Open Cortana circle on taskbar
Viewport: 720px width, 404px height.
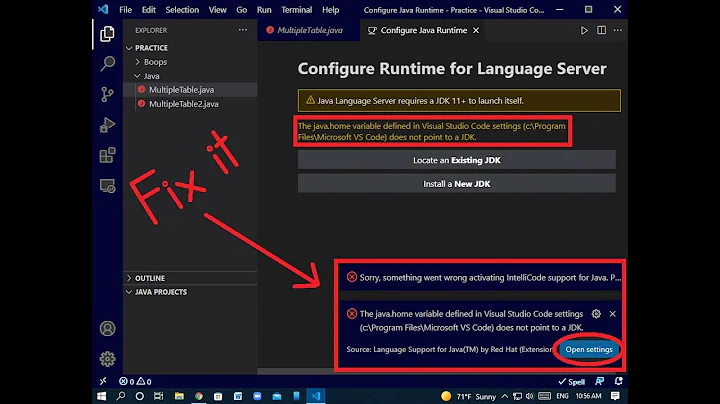click(140, 396)
